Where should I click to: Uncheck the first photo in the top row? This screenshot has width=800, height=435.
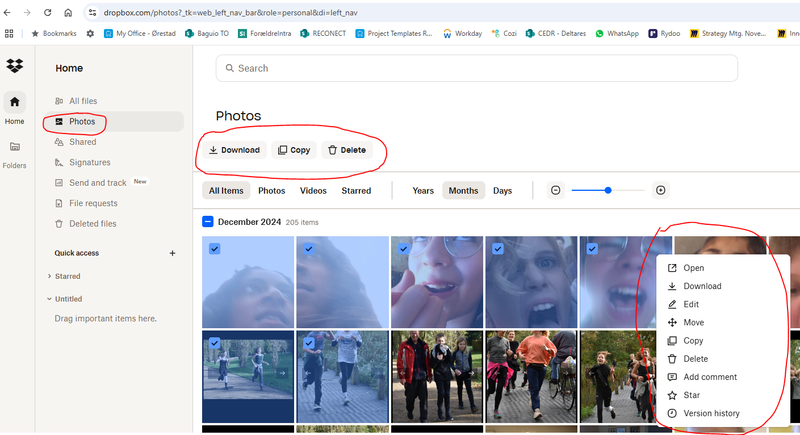click(215, 249)
